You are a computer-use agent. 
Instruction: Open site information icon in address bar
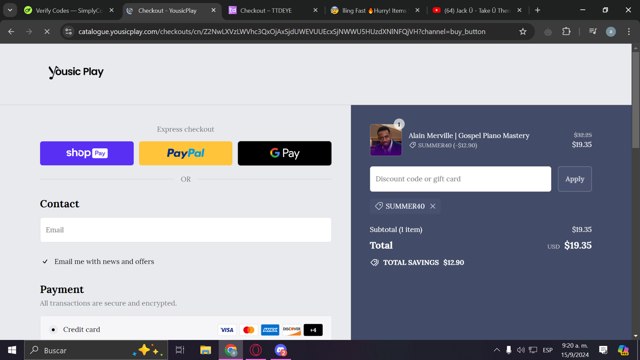coord(68,31)
